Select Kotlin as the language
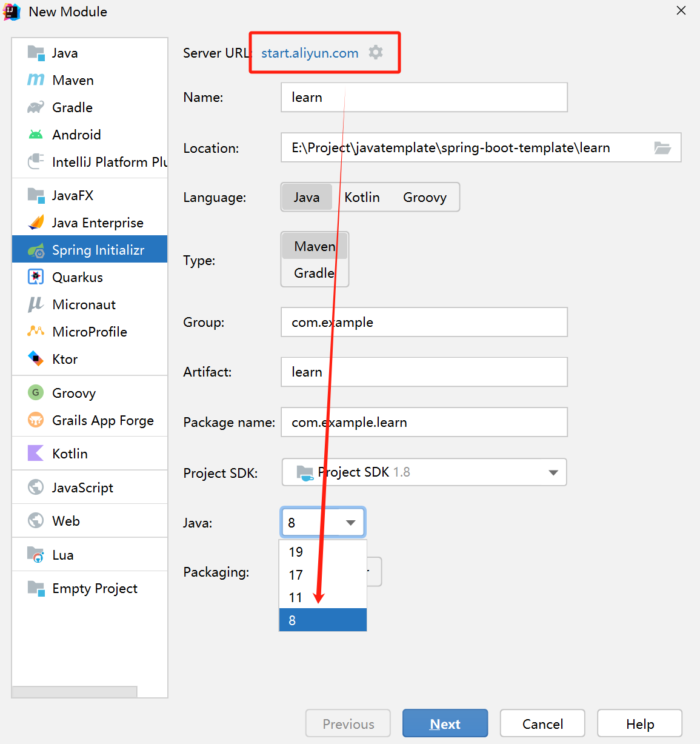 (362, 197)
